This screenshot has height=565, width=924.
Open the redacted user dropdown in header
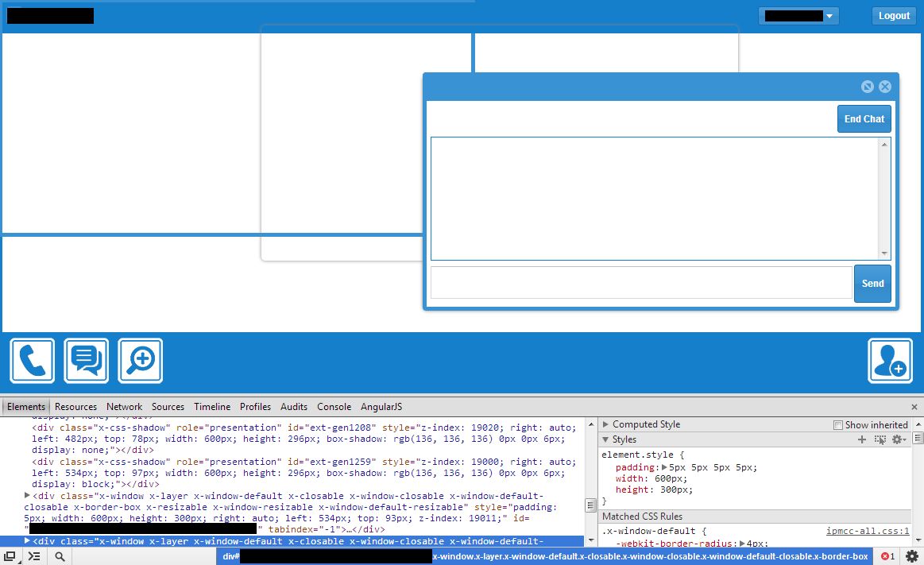798,16
